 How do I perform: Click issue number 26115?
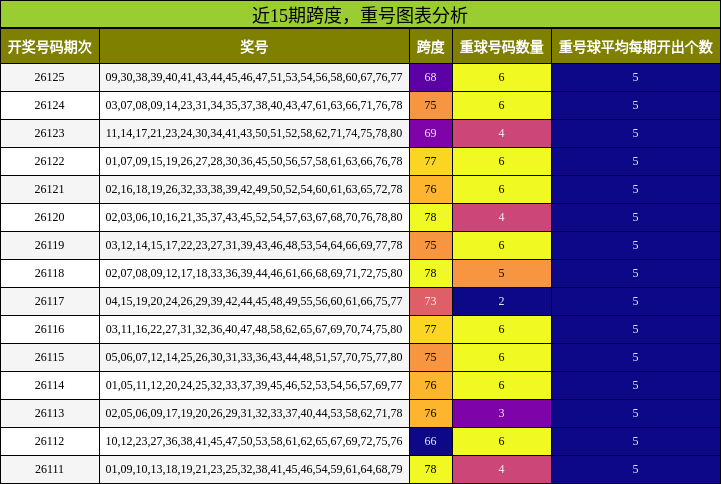click(x=50, y=358)
